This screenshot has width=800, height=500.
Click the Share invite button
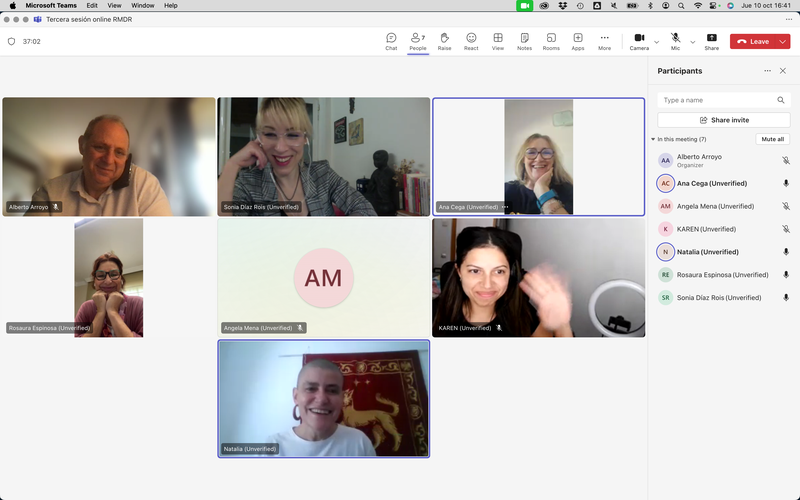point(724,120)
